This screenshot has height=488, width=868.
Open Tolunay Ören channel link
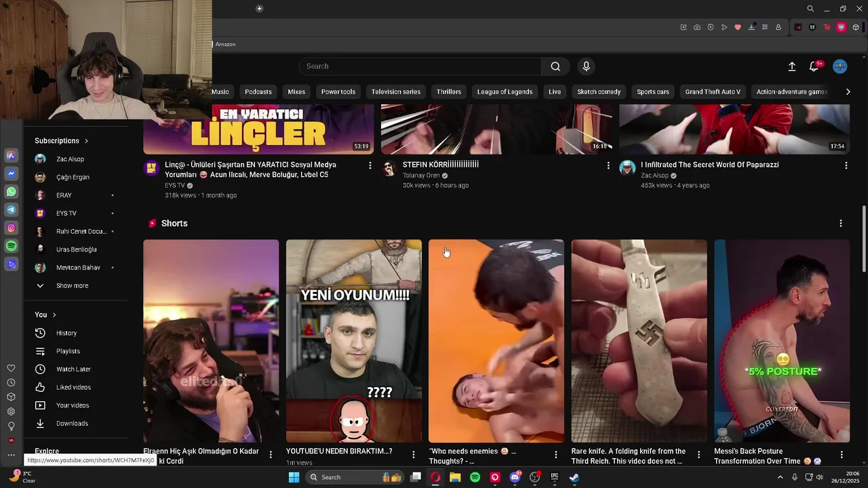[421, 176]
